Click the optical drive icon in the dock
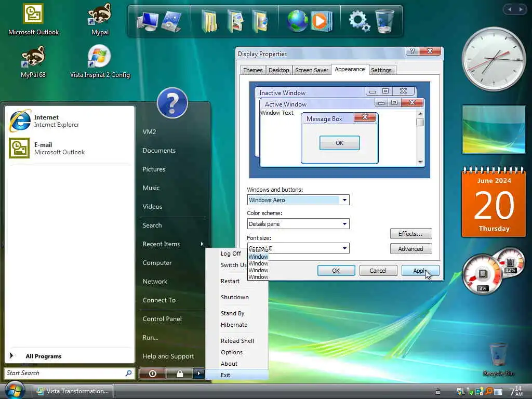532x399 pixels. click(x=171, y=21)
